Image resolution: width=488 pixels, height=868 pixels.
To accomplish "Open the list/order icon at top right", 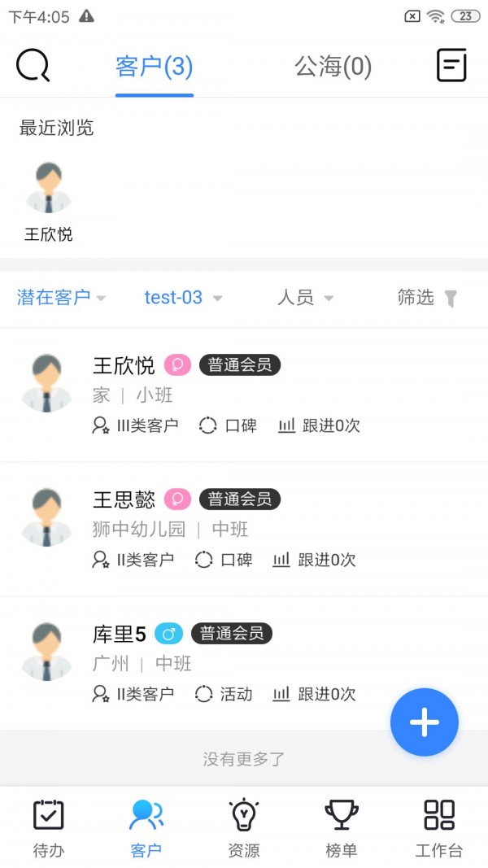I will tap(452, 65).
